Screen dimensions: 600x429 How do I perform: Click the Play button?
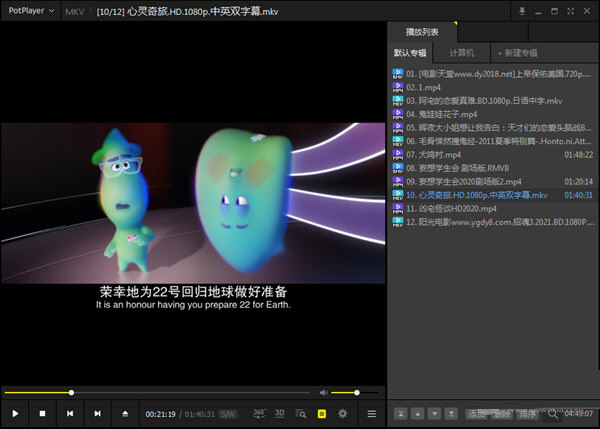pyautogui.click(x=16, y=413)
